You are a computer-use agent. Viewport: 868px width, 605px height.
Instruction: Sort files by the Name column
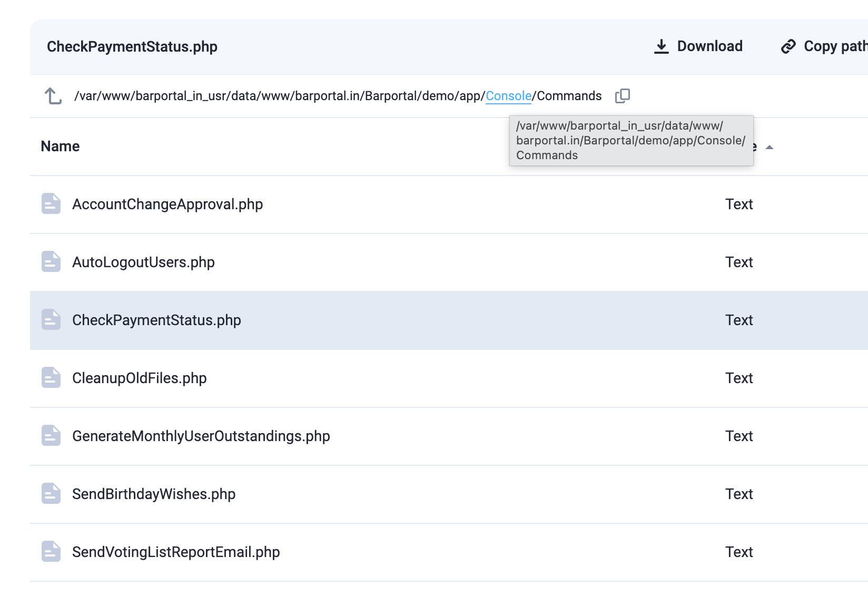[x=60, y=147]
